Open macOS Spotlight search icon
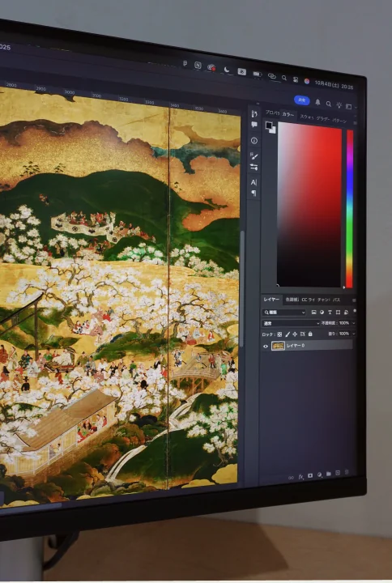 coord(284,78)
